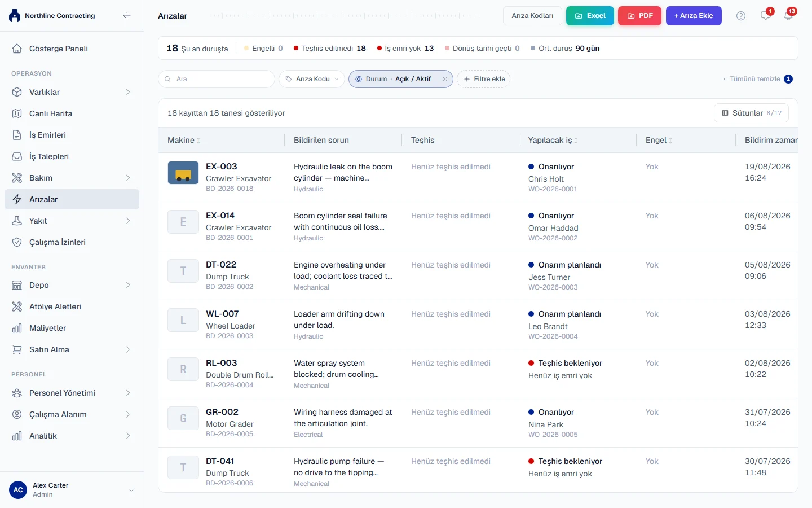812x508 pixels.
Task: Filter by İş emri yok 13
Action: (405, 49)
